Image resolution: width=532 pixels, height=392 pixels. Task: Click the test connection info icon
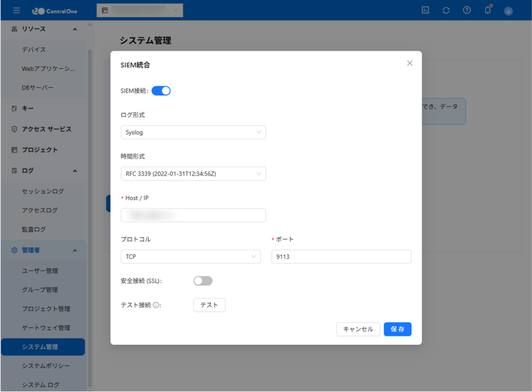(x=156, y=305)
